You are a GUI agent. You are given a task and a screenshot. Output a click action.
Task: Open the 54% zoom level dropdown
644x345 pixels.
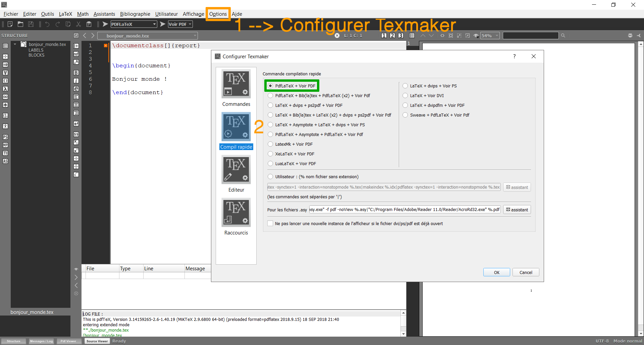tap(490, 36)
